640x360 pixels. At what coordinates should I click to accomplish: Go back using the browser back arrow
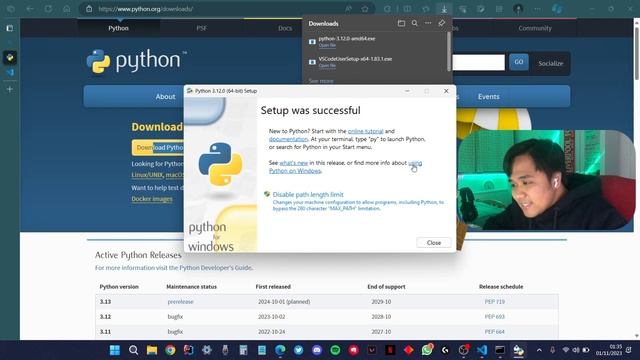pos(30,9)
